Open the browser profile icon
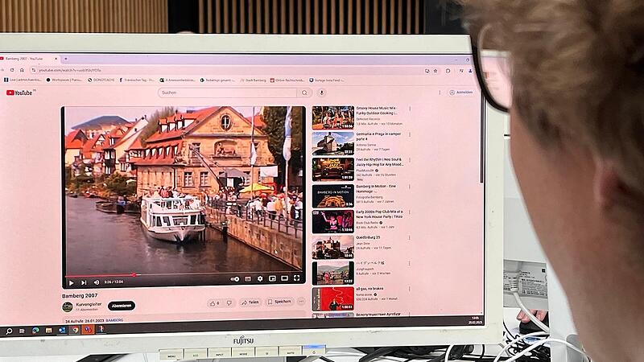 click(470, 71)
